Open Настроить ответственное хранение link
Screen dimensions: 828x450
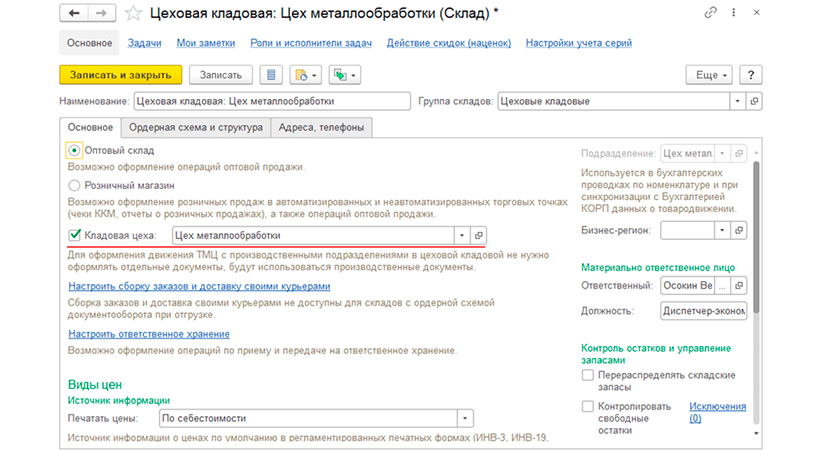(149, 334)
